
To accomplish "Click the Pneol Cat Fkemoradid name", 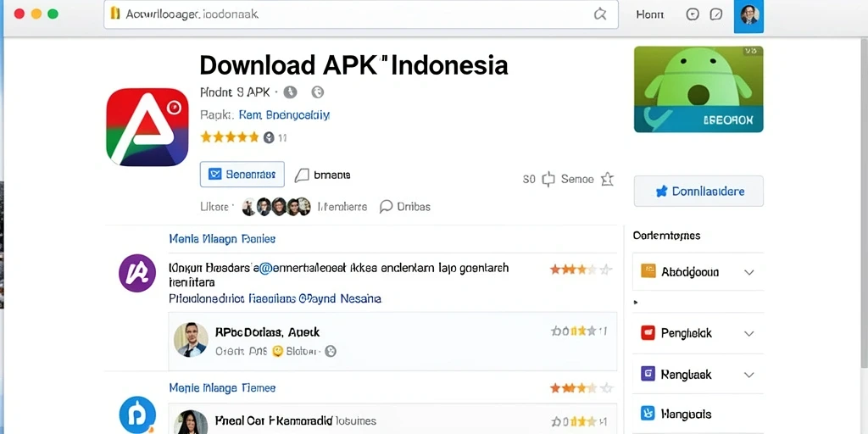I will [x=274, y=420].
